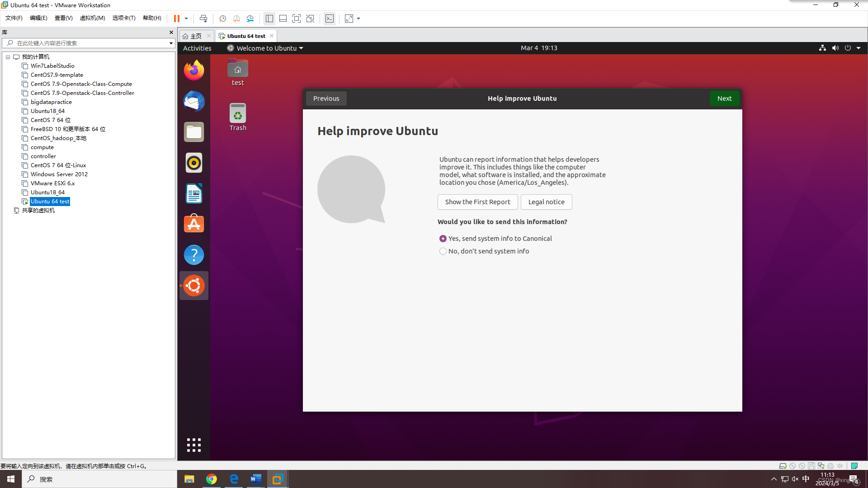Image resolution: width=868 pixels, height=488 pixels.
Task: Open the Welcome to Ubuntu top bar menu
Action: click(264, 48)
